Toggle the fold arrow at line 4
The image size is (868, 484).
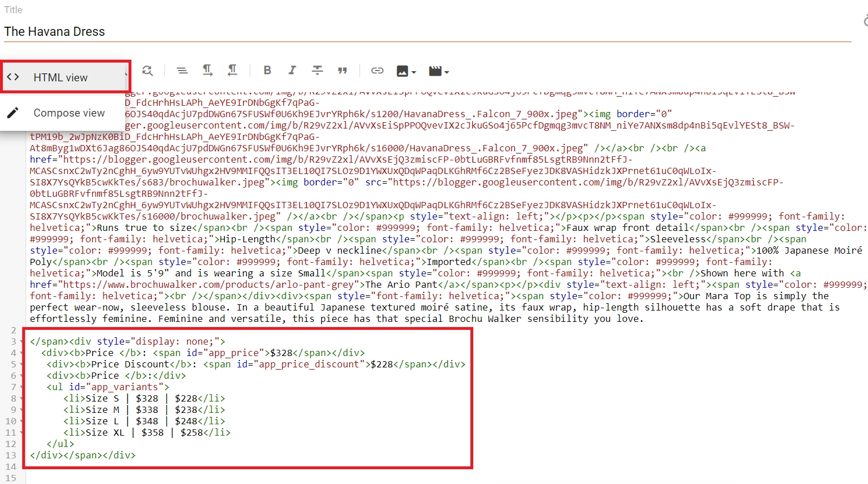22,353
